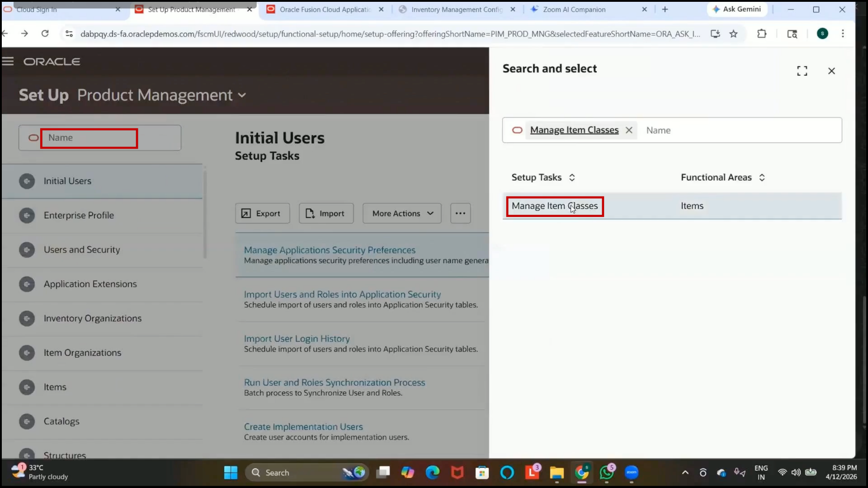Select Manage Item Classes result row

(x=672, y=206)
